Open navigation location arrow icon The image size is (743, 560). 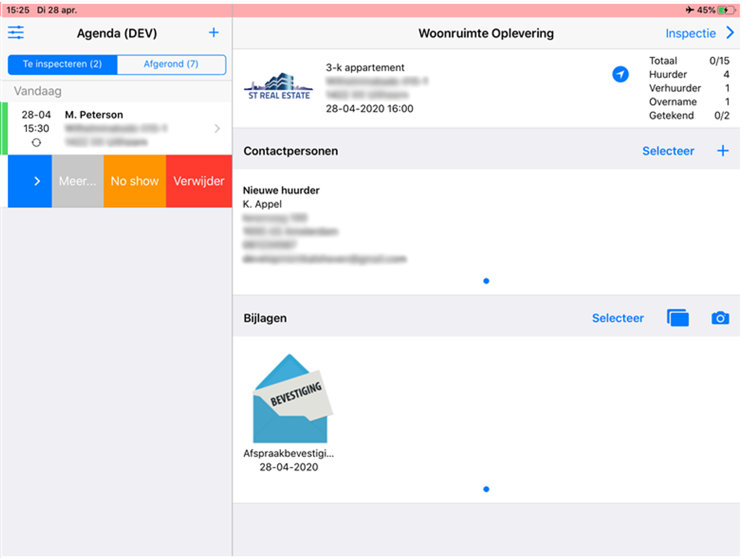(620, 74)
